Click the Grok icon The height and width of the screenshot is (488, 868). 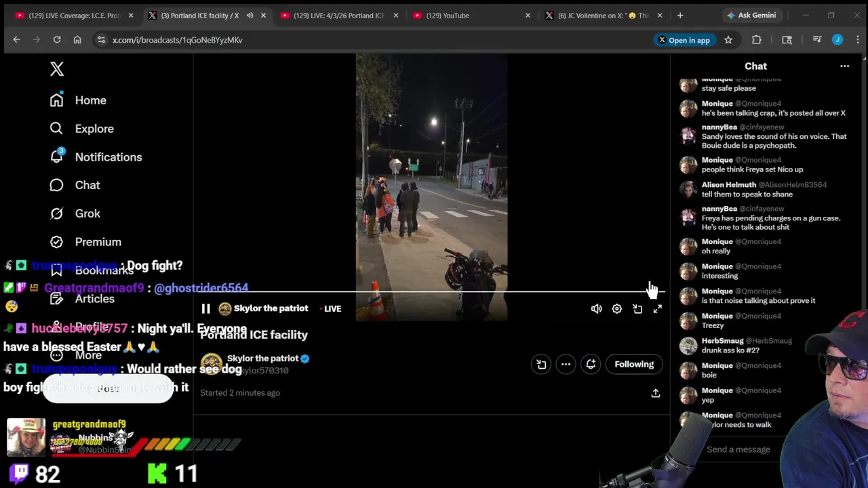pos(56,213)
